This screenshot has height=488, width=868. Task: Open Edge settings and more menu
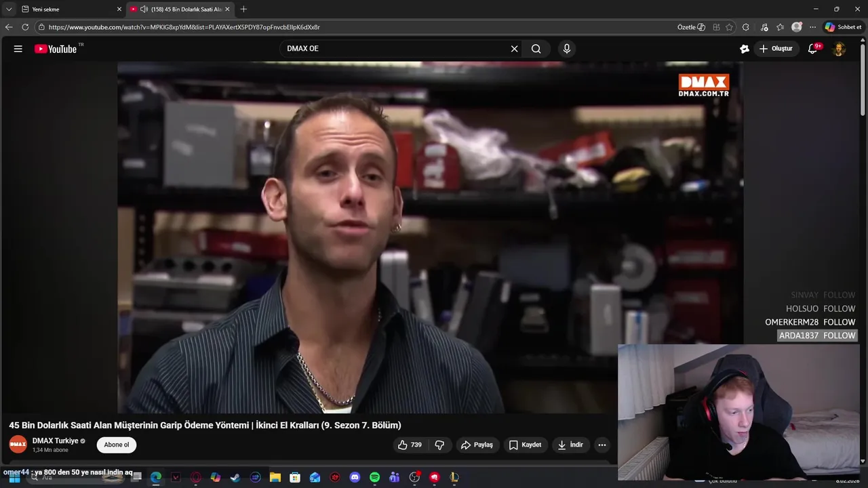click(812, 27)
